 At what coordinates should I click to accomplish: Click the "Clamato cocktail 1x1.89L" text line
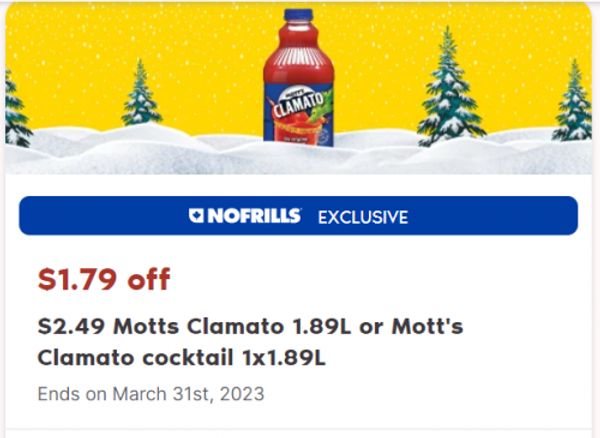tap(182, 358)
